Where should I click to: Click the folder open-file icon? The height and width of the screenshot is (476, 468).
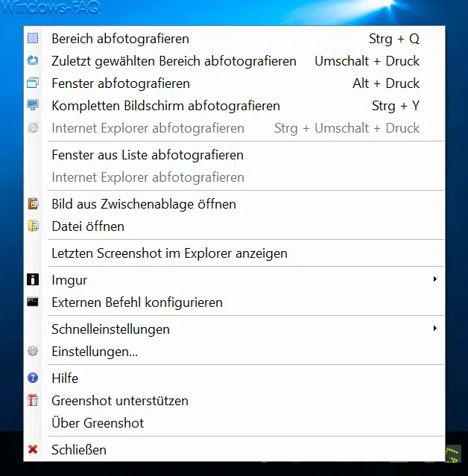point(33,226)
